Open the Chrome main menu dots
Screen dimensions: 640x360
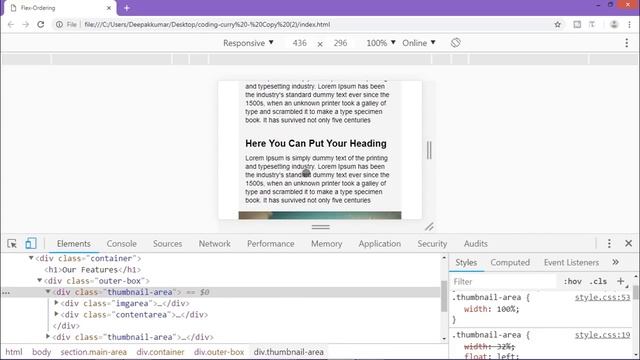(629, 24)
